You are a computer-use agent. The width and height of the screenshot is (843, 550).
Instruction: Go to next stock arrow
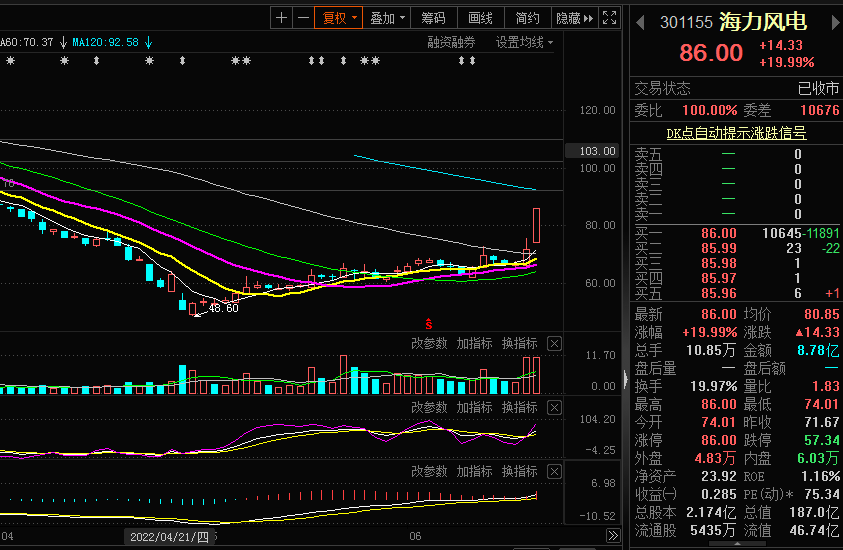[x=835, y=23]
